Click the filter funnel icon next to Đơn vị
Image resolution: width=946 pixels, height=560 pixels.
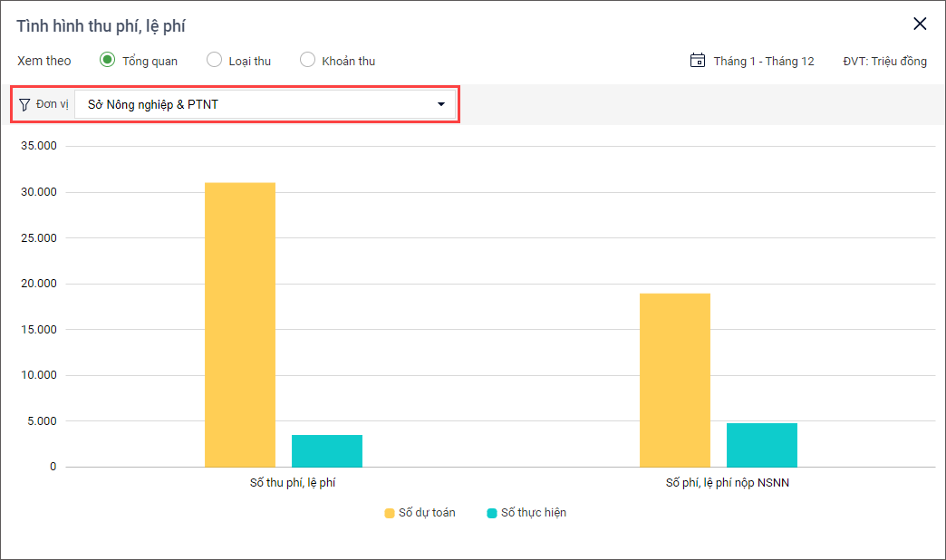[24, 104]
